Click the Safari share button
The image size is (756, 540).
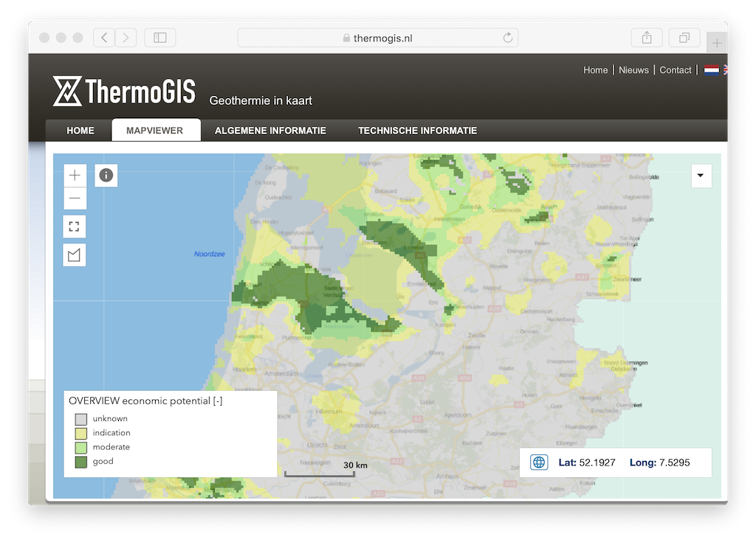coord(647,38)
